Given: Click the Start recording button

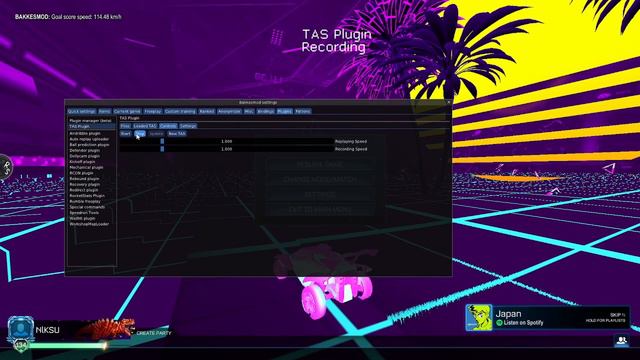Looking at the screenshot, I should pyautogui.click(x=125, y=134).
